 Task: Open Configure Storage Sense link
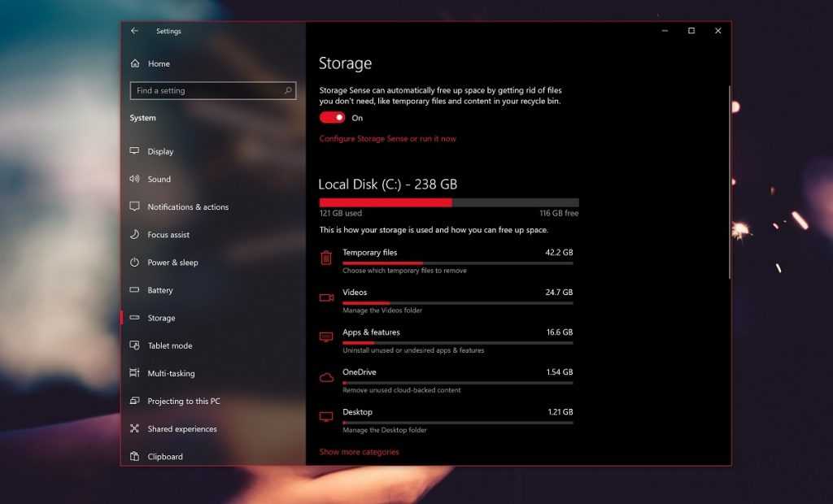click(x=387, y=139)
